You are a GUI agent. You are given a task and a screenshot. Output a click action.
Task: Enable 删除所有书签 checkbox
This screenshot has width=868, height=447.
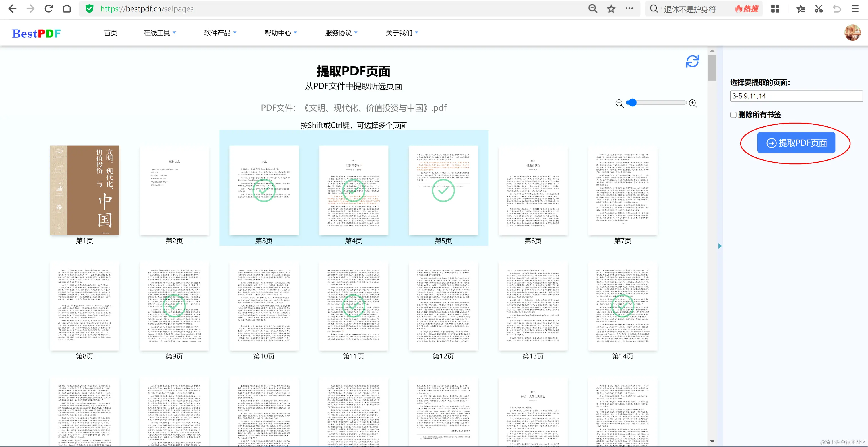[733, 115]
